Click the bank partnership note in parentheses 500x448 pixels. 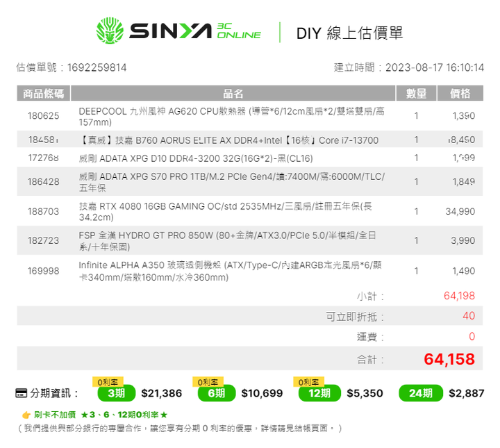[180, 429]
